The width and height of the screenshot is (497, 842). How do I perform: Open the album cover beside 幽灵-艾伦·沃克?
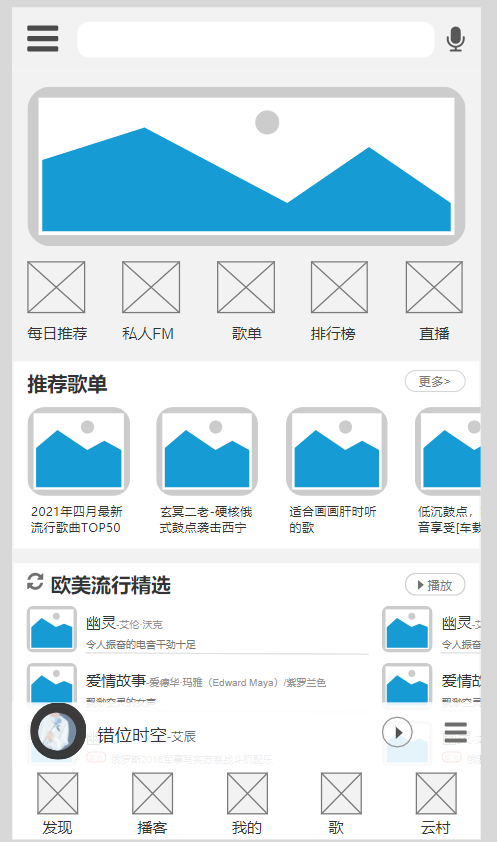(52, 629)
